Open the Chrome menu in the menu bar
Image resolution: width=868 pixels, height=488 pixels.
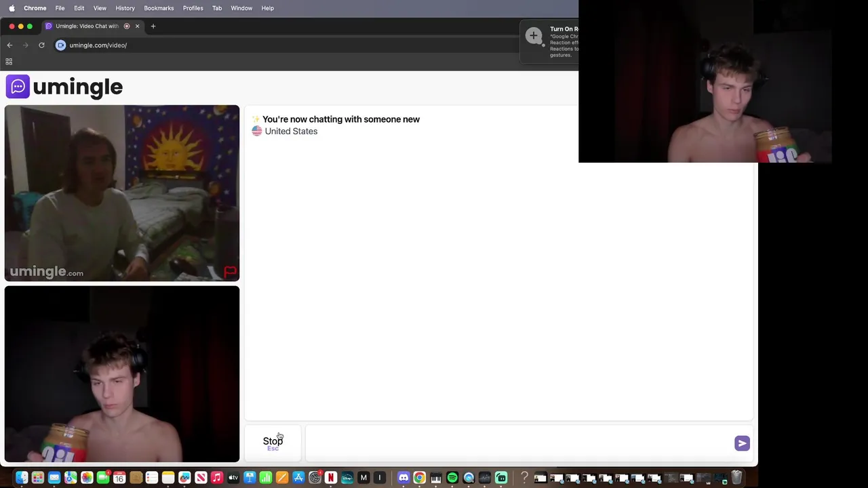pos(35,8)
